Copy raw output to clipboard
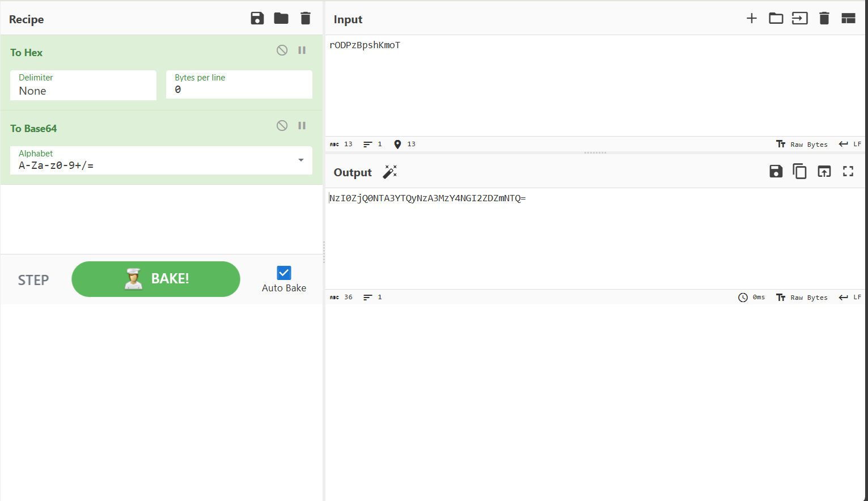868x501 pixels. click(799, 171)
